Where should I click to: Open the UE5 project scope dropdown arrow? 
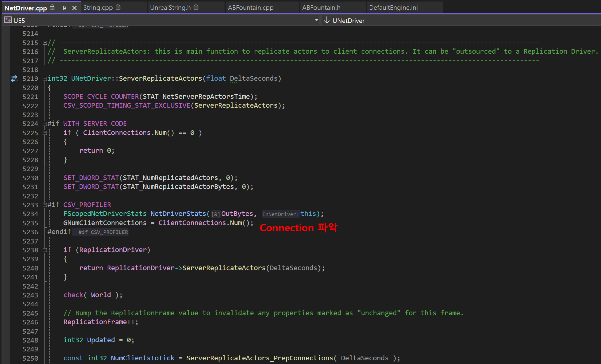click(316, 20)
